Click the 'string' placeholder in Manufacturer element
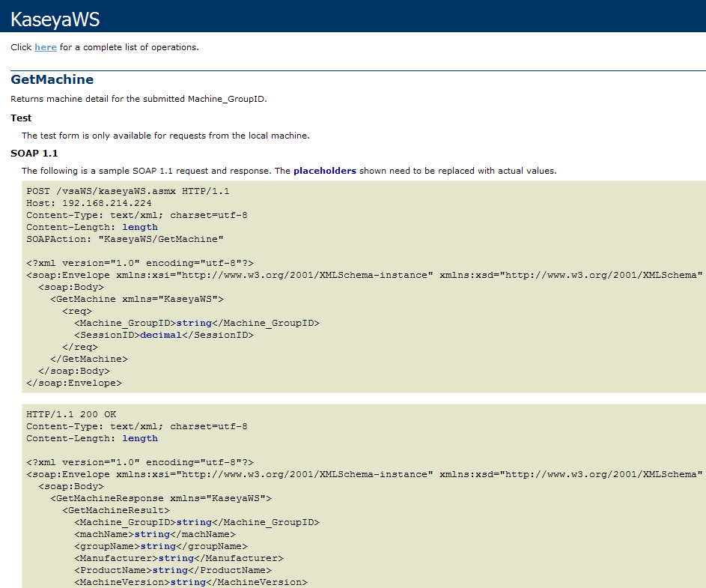This screenshot has width=706, height=588. point(176,558)
